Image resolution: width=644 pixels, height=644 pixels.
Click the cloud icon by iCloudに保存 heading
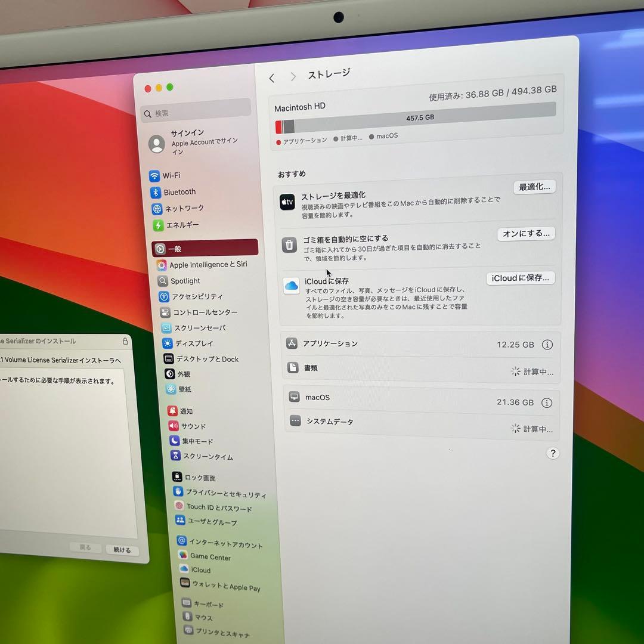pyautogui.click(x=291, y=286)
